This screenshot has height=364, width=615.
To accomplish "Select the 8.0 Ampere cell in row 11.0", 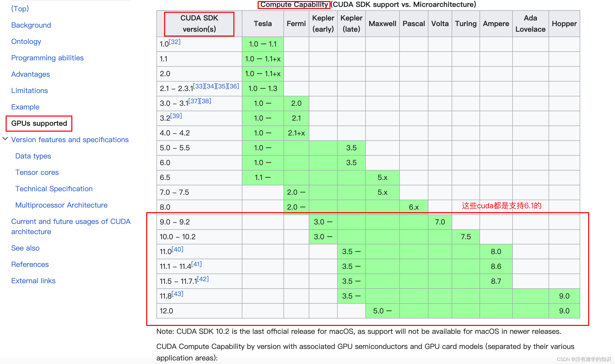I will coord(496,252).
